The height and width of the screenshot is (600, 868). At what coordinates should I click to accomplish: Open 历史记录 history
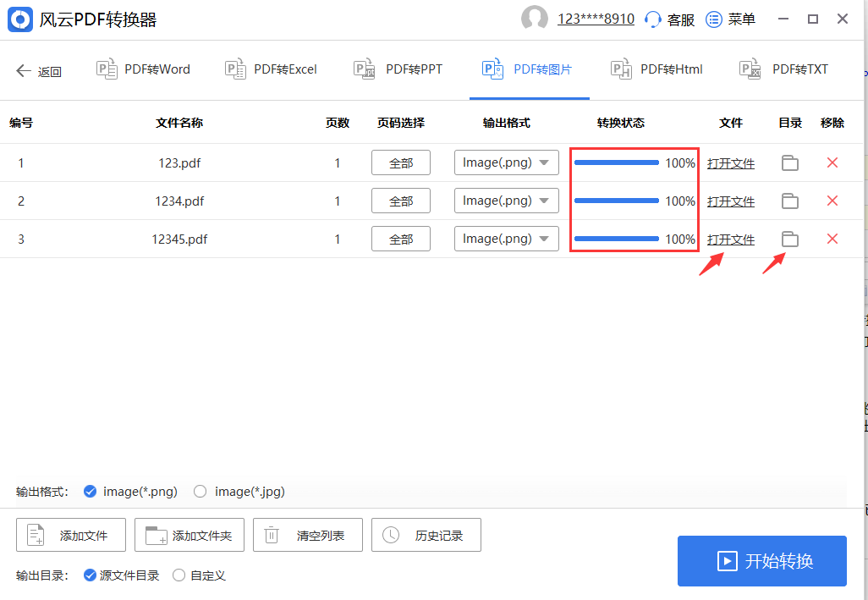(426, 535)
